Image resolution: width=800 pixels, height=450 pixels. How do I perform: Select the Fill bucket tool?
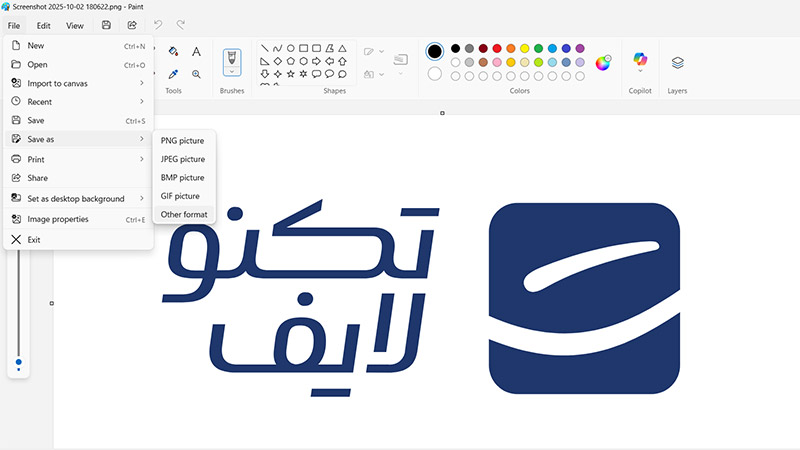tap(173, 51)
